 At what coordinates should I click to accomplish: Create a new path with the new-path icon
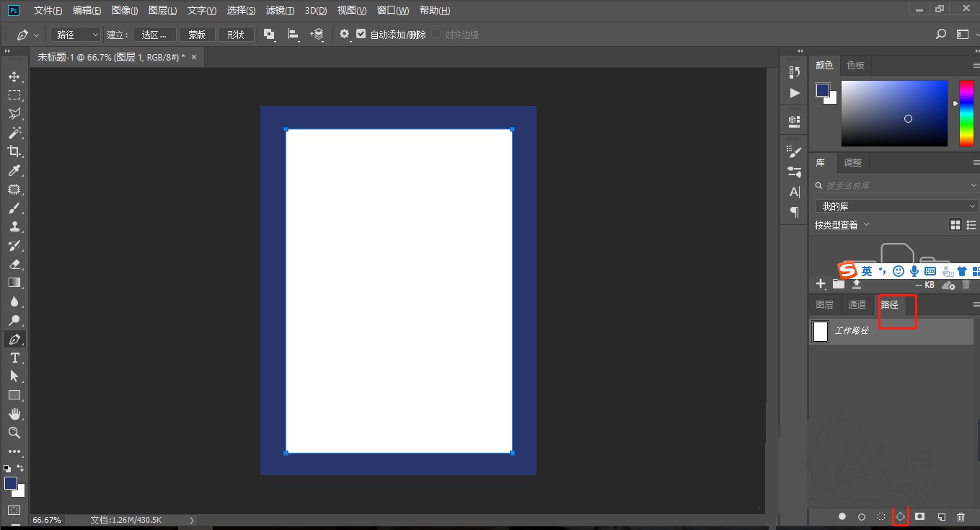click(x=941, y=516)
